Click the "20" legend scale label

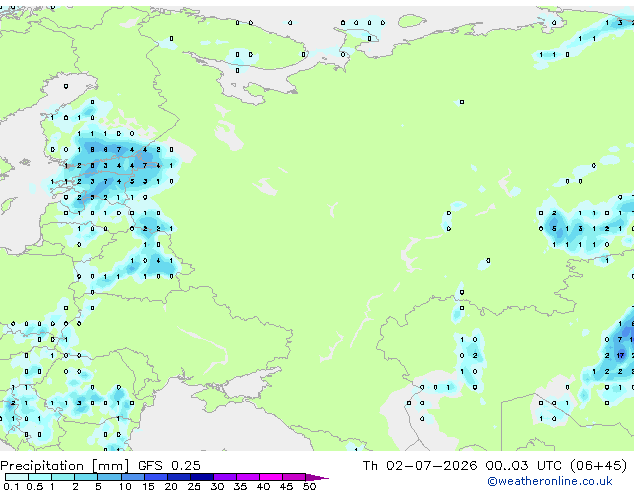(171, 486)
